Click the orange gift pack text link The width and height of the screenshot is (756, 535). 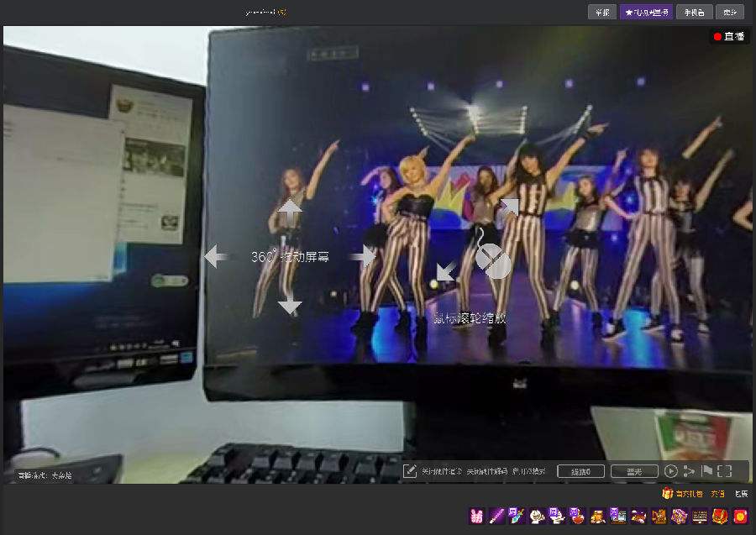coord(689,494)
